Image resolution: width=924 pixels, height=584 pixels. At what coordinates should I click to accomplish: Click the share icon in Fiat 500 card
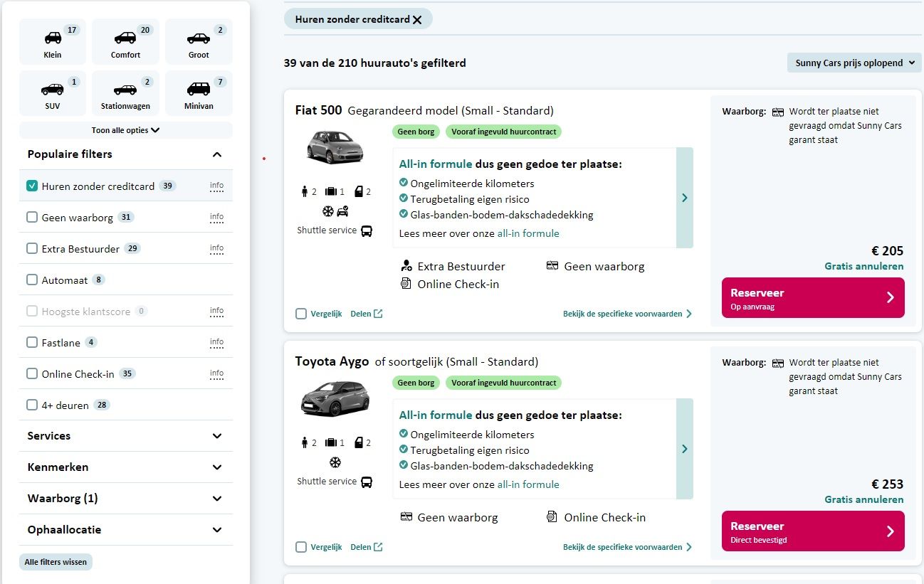tap(378, 314)
